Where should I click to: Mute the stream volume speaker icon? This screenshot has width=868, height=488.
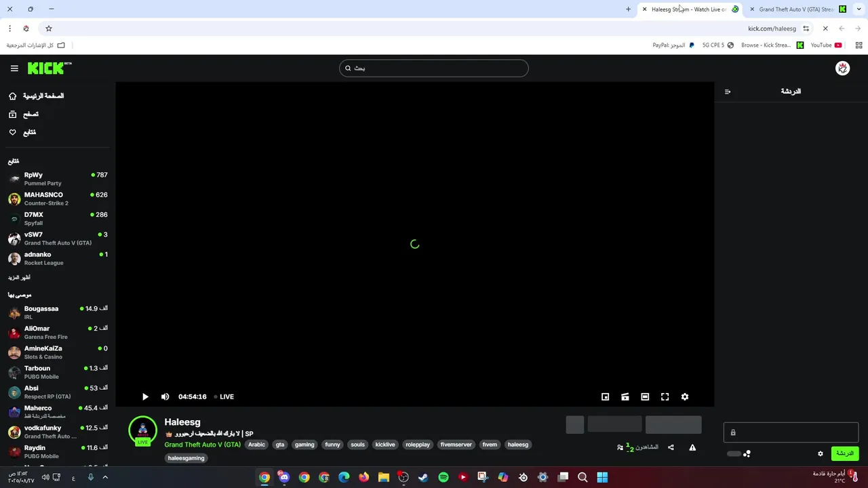(165, 397)
